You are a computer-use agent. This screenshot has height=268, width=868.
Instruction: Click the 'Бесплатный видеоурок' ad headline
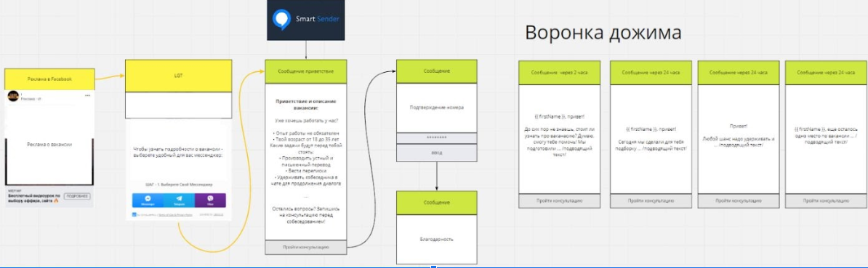(x=35, y=199)
